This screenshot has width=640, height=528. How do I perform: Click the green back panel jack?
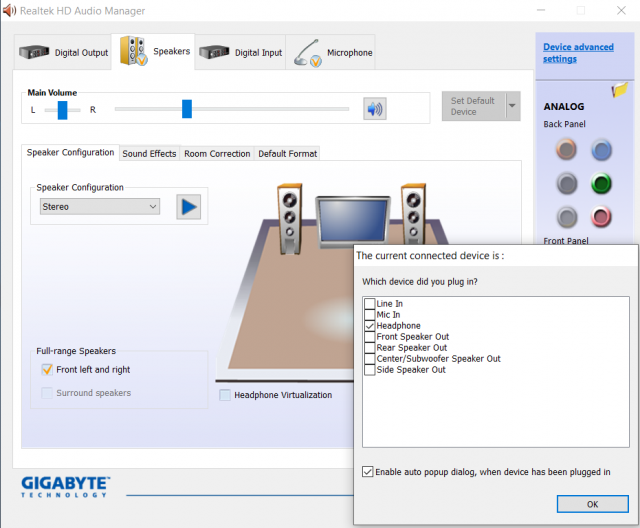pyautogui.click(x=601, y=184)
